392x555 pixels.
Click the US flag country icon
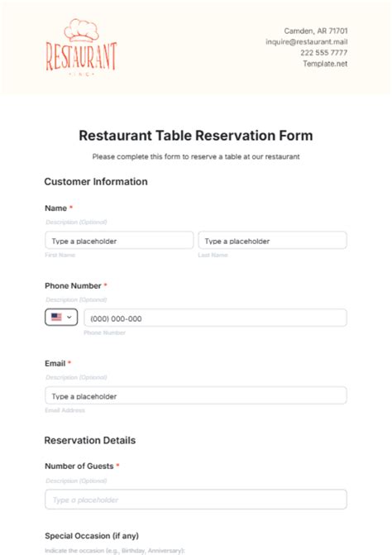point(56,317)
